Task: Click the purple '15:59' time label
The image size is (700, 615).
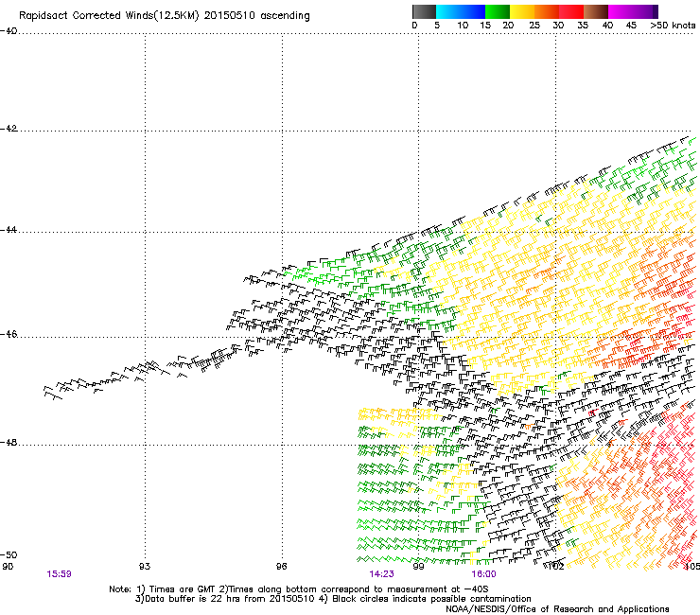Action: [59, 574]
